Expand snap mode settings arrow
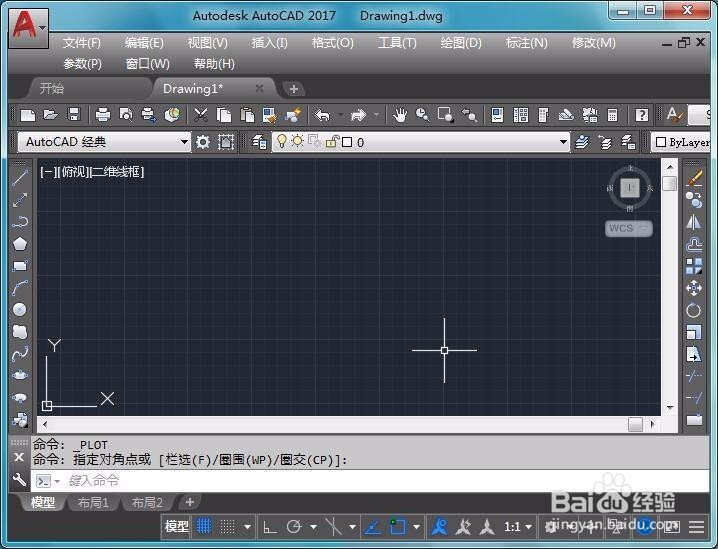 click(x=247, y=527)
